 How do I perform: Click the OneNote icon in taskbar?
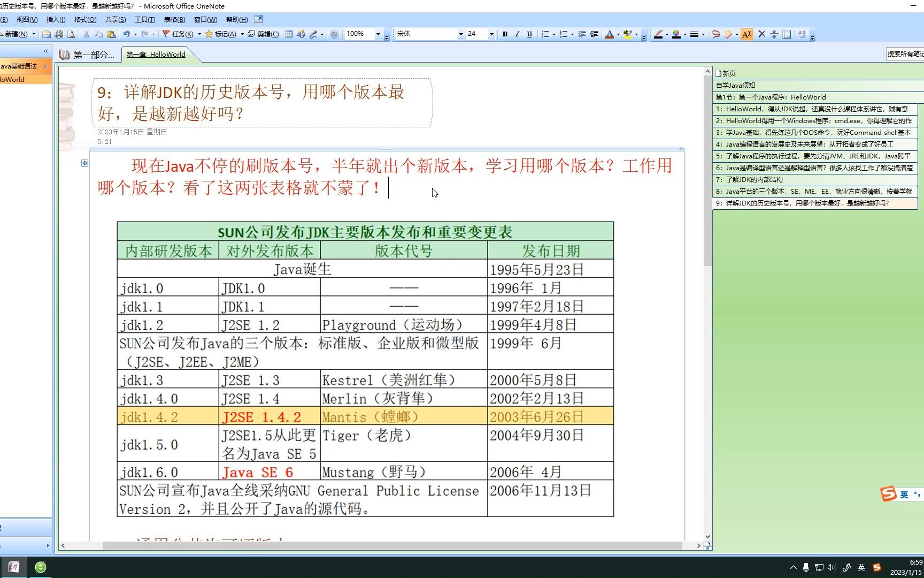[x=14, y=567]
